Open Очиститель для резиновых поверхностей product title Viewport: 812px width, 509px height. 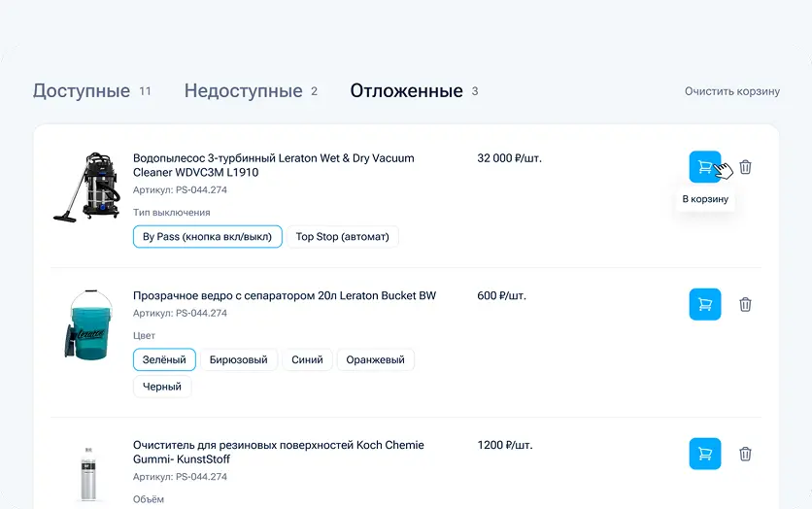coord(279,452)
